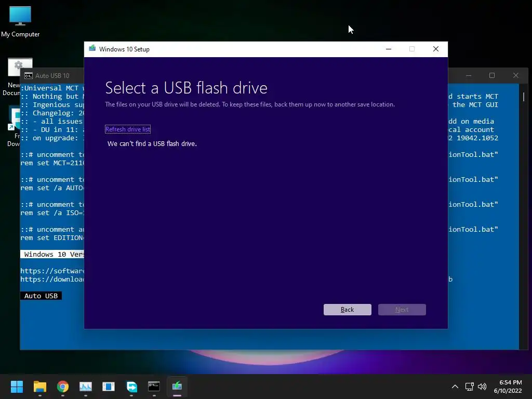532x399 pixels.
Task: Close the Auto USB 10 console window
Action: [x=516, y=75]
